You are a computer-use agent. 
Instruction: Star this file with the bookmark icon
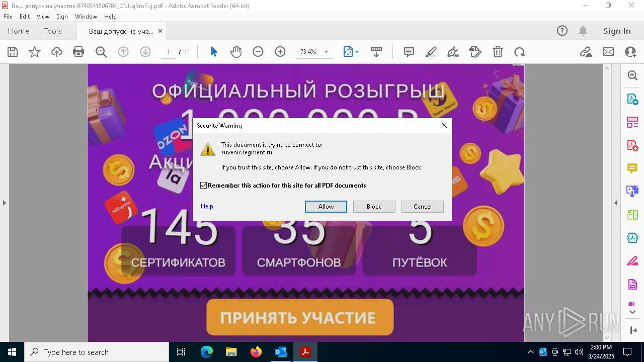coord(35,52)
